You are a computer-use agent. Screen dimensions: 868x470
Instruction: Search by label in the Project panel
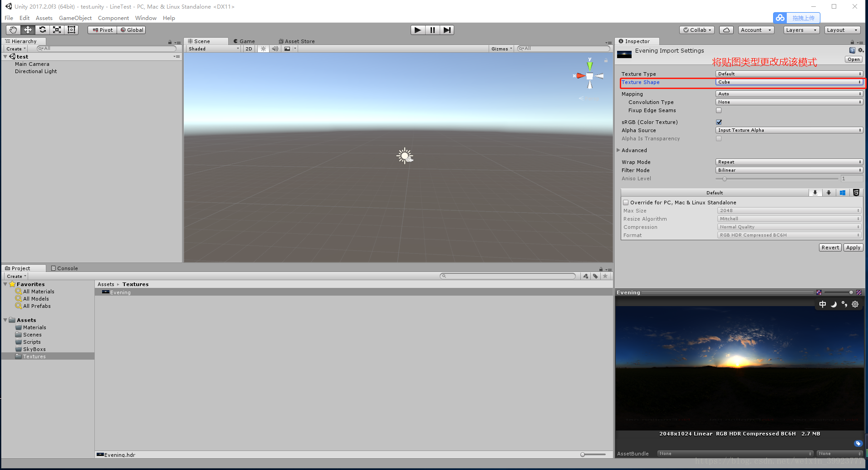595,276
